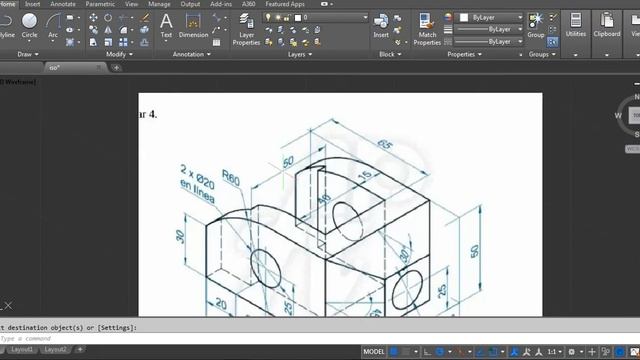Select the Offset tool in Modify panel

144,42
